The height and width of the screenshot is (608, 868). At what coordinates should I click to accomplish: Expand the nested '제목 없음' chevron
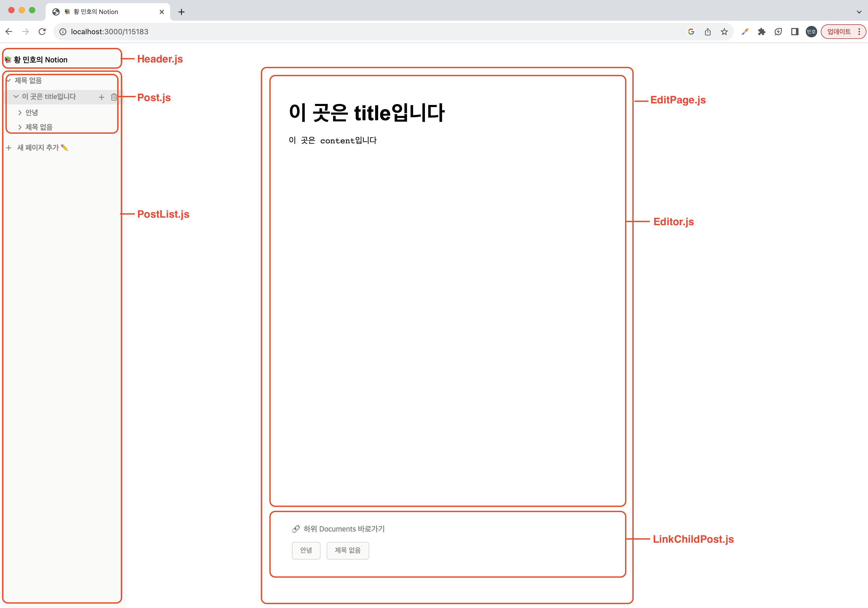(x=20, y=127)
